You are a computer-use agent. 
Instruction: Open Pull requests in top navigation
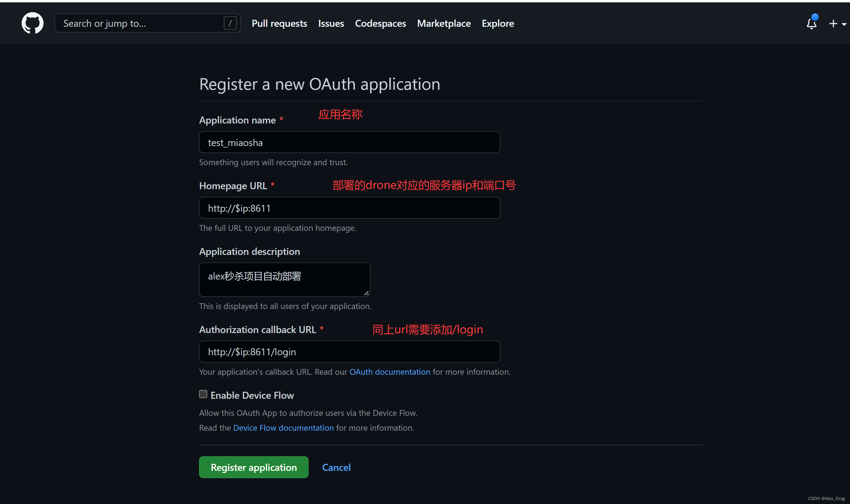[x=279, y=23]
